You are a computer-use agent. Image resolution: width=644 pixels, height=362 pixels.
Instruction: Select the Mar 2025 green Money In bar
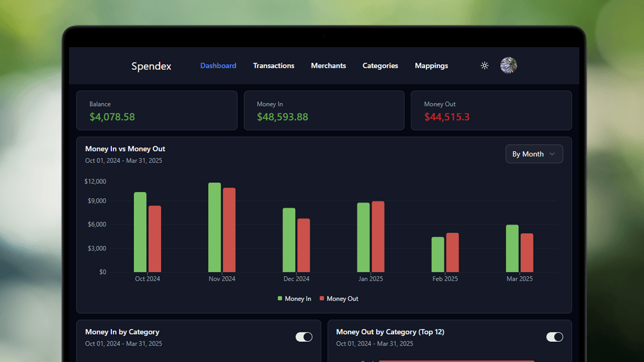[x=512, y=249]
